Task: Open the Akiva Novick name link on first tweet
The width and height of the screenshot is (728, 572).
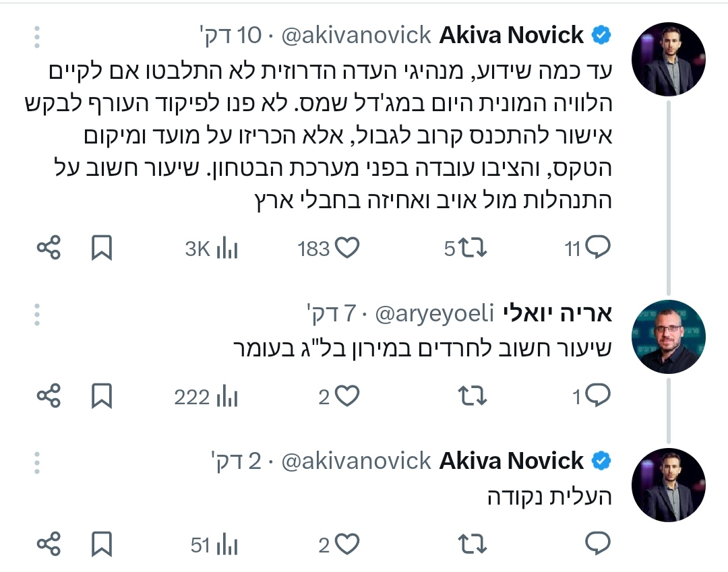Action: tap(511, 34)
